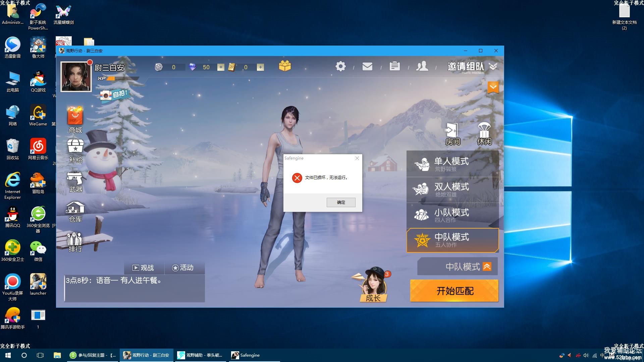Image resolution: width=644 pixels, height=362 pixels.
Task: Click the volume icon in system tray
Action: [x=586, y=355]
